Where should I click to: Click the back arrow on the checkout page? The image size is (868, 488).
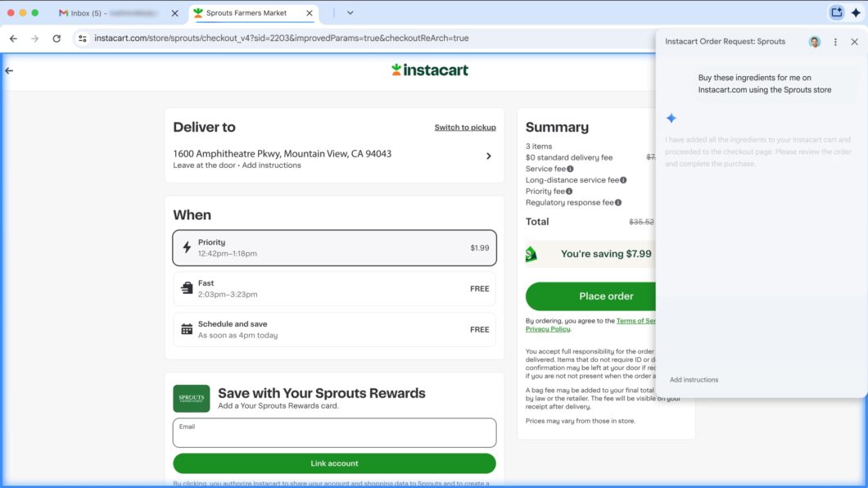point(9,70)
